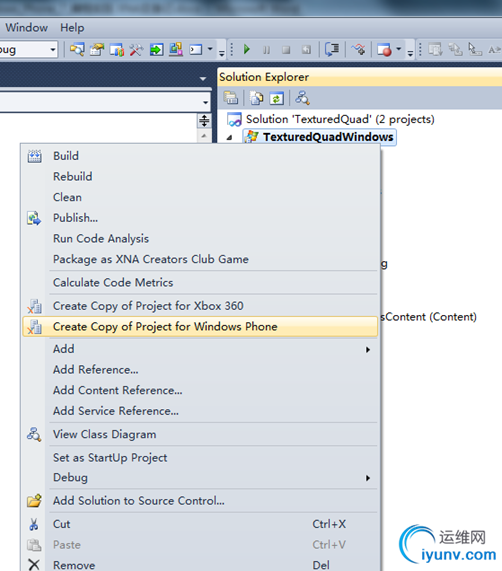Click the Add Solution to Source Control folder icon
This screenshot has width=502, height=571.
tap(34, 501)
